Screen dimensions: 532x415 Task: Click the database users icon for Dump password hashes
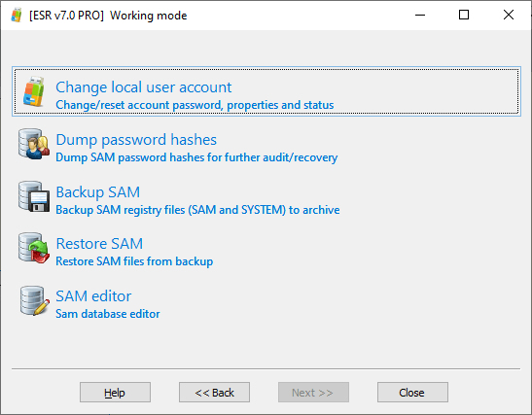point(34,144)
